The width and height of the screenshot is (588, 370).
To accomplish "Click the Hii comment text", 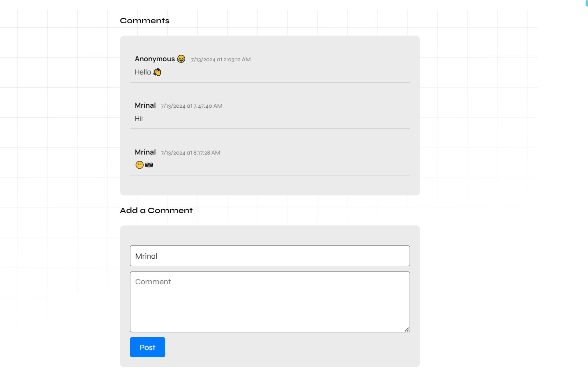I will click(x=138, y=119).
